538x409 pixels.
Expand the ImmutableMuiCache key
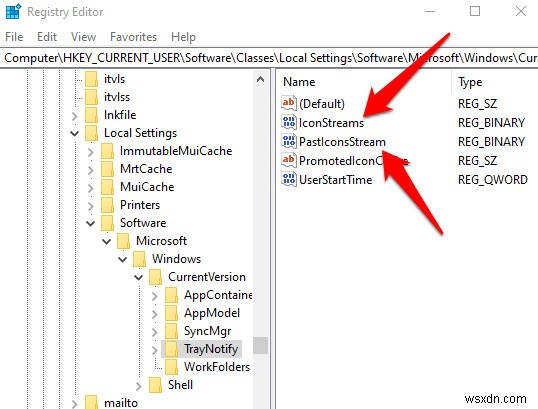tap(91, 152)
